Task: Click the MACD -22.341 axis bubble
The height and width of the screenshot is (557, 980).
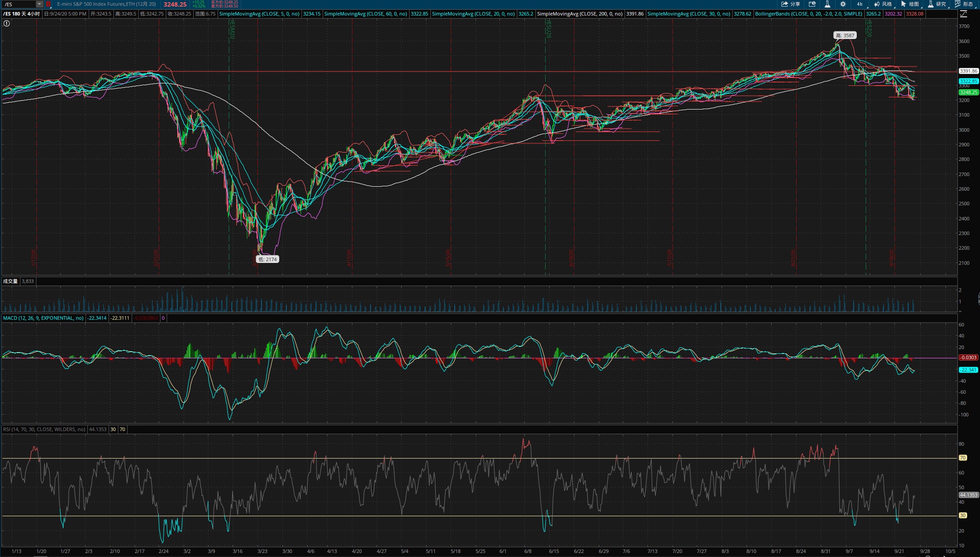Action: 968,370
